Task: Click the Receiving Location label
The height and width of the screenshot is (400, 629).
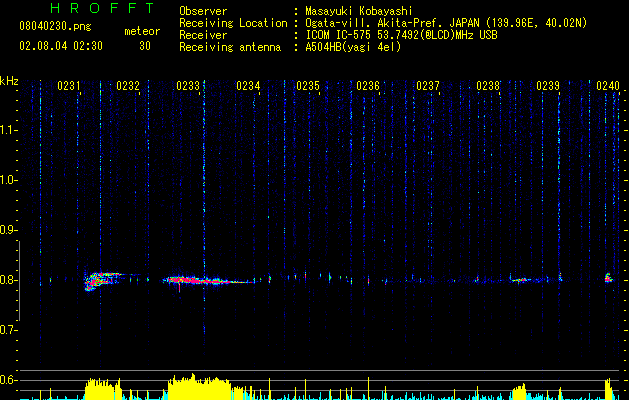Action: point(233,23)
